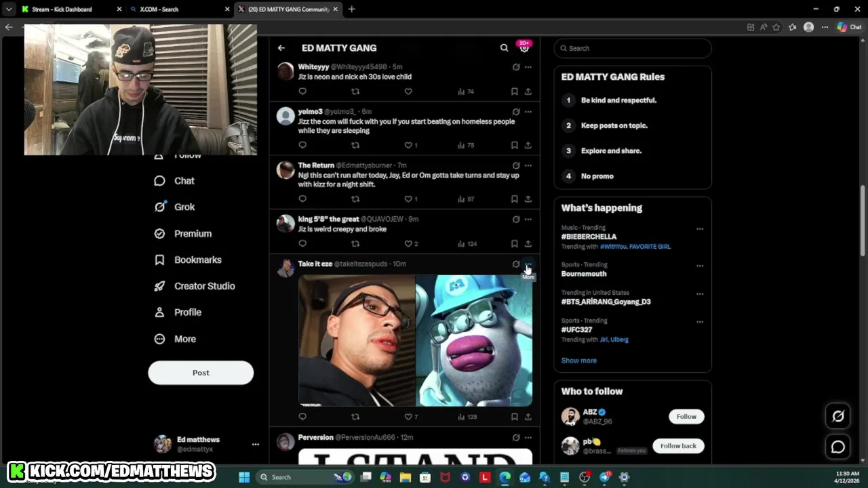Reply to Whiteyyy's post

click(x=302, y=91)
